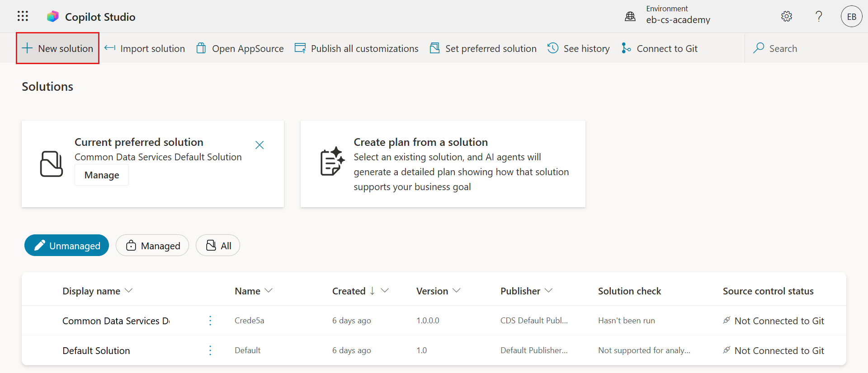Click the Import solution arrow icon
The image size is (868, 373).
[110, 48]
